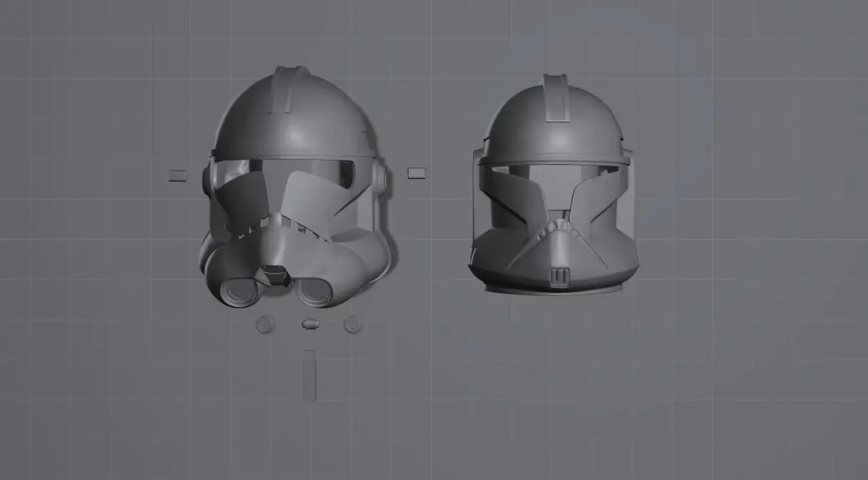Select the right helmet with the flared base

553,185
